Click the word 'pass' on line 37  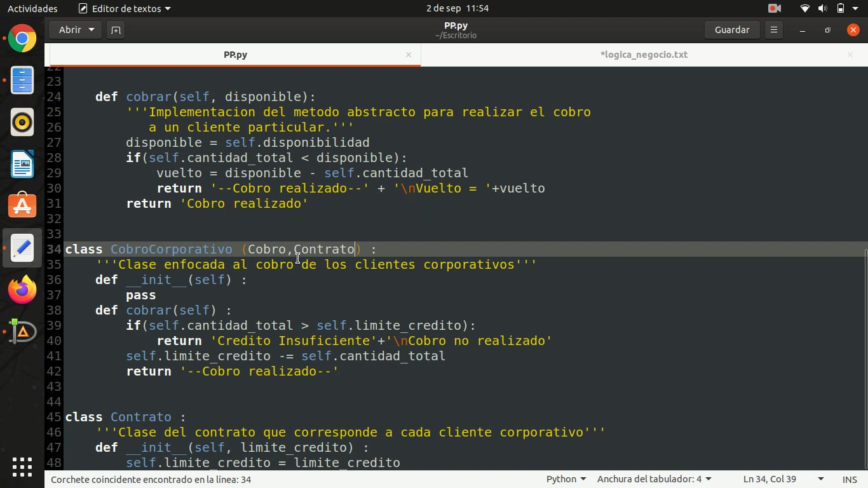[141, 295]
